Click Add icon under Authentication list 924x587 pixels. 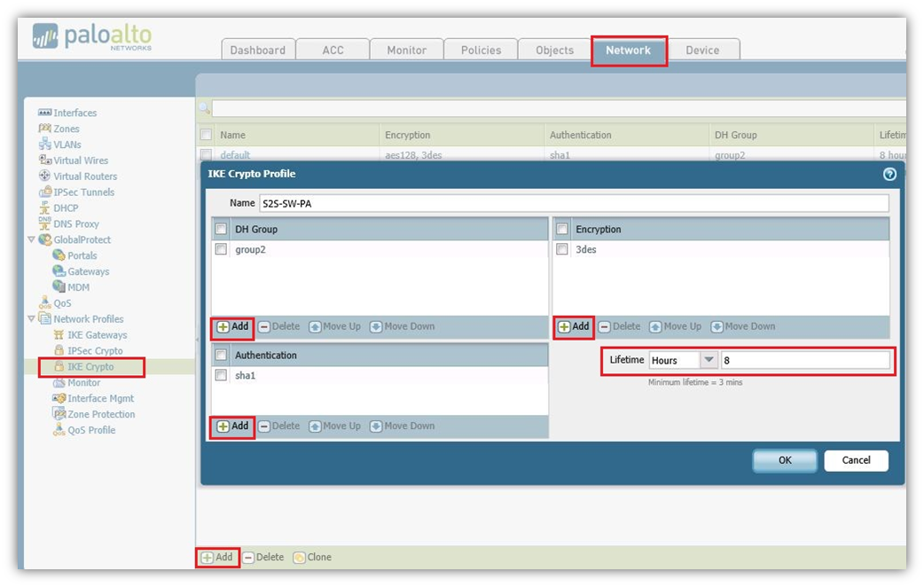tap(223, 426)
